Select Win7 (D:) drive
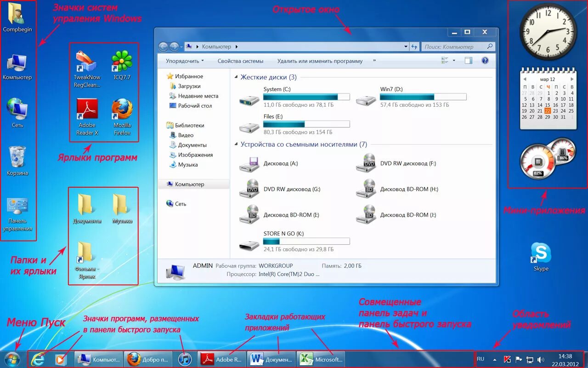 [x=412, y=97]
